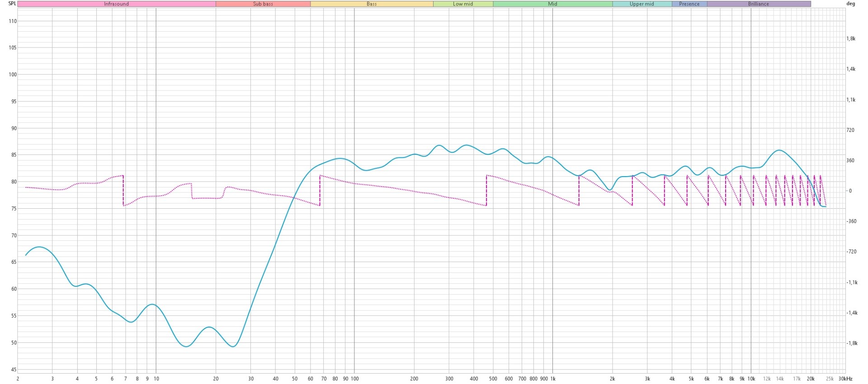Image resolution: width=868 pixels, height=384 pixels.
Task: Click the 85 value on SPL axis
Action: click(13, 155)
